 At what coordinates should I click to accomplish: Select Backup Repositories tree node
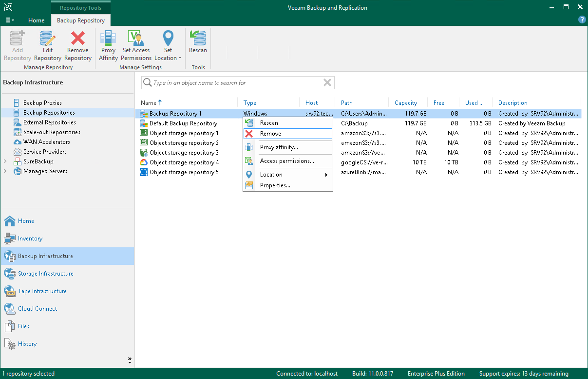point(49,113)
